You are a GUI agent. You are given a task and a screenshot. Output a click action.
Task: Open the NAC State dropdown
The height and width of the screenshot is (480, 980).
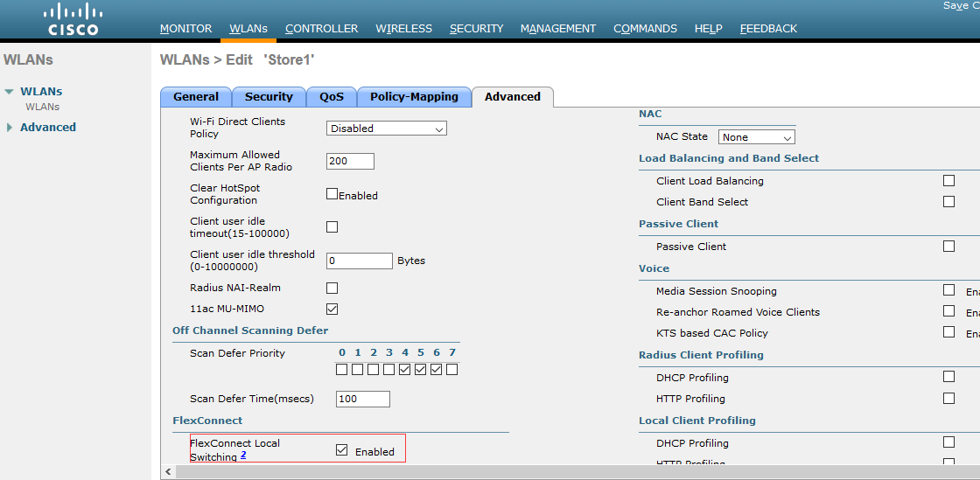[x=756, y=137]
